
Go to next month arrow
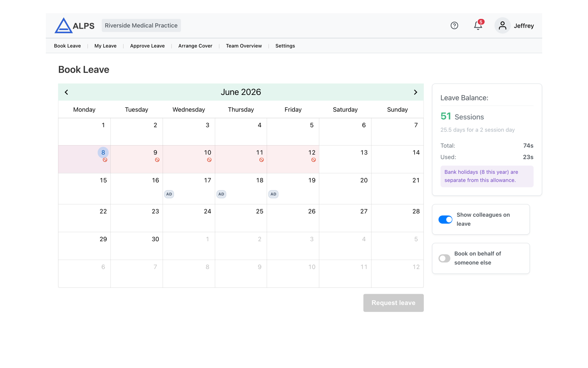point(415,92)
